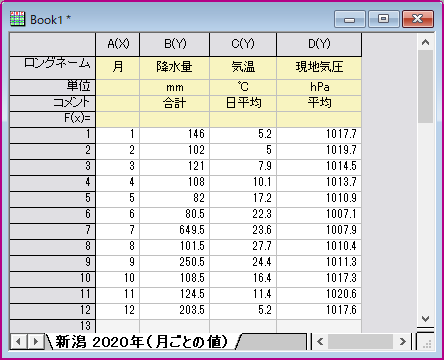Click the horizontal scrollbar thumb
The height and width of the screenshot is (360, 444).
(360, 341)
